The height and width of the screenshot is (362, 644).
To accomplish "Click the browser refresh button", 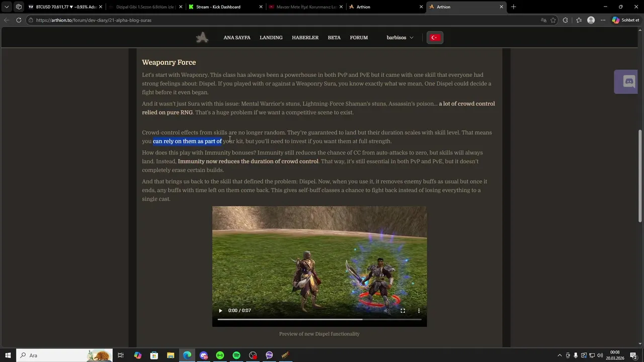I will tap(19, 20).
